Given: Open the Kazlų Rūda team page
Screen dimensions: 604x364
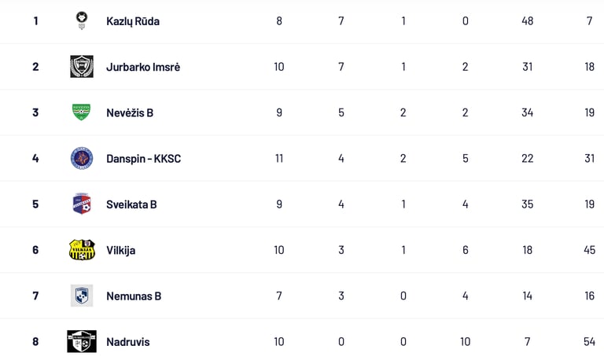Looking at the screenshot, I should (133, 21).
